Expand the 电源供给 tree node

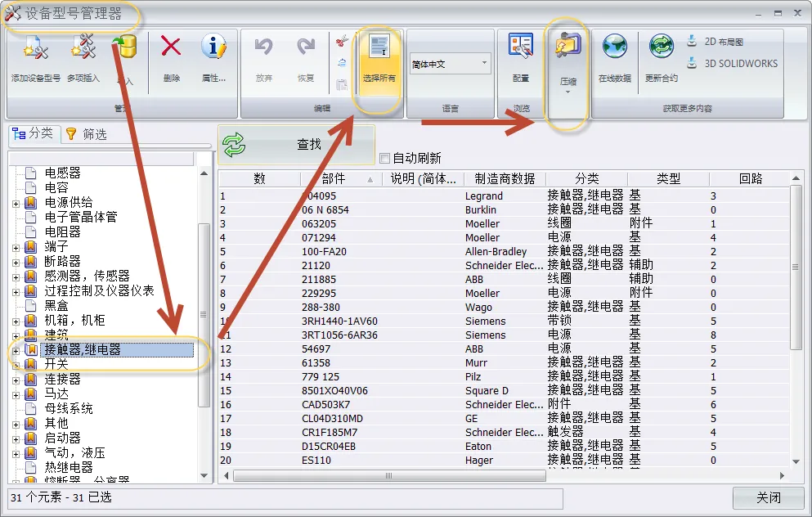point(16,204)
